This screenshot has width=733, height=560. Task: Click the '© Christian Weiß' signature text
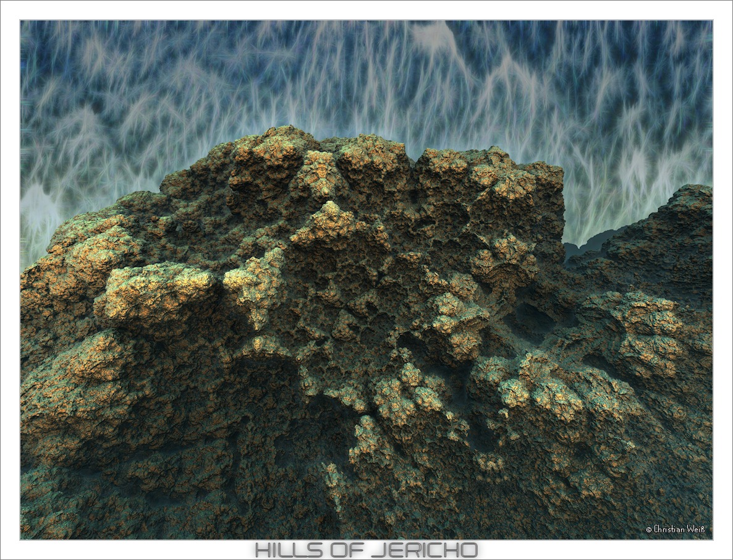(x=676, y=529)
